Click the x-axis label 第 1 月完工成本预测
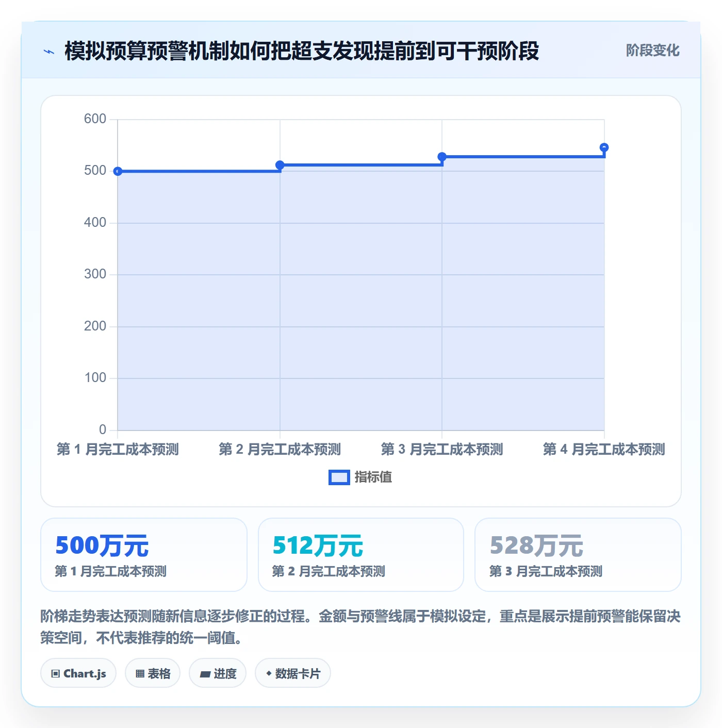722x728 pixels. coord(118,449)
